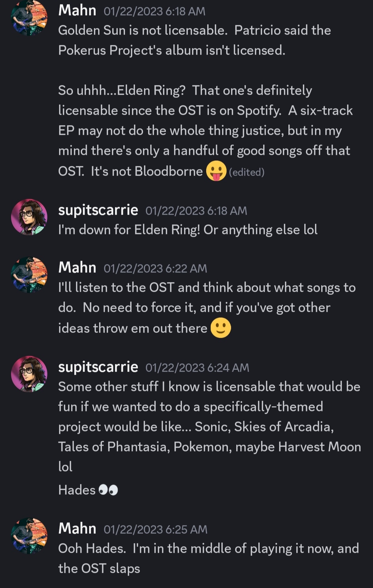Tap the supitscarrie username on the 6:24 AM message
The width and height of the screenshot is (373, 588).
click(98, 367)
